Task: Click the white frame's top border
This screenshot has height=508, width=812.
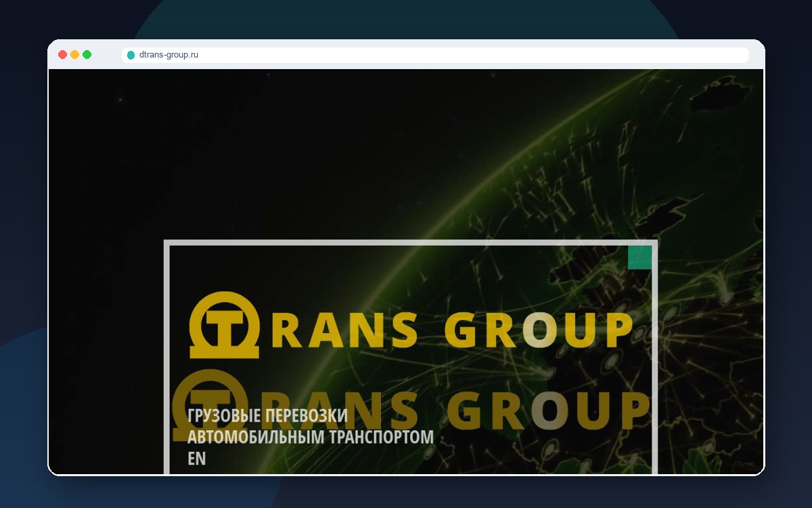Action: tap(411, 242)
